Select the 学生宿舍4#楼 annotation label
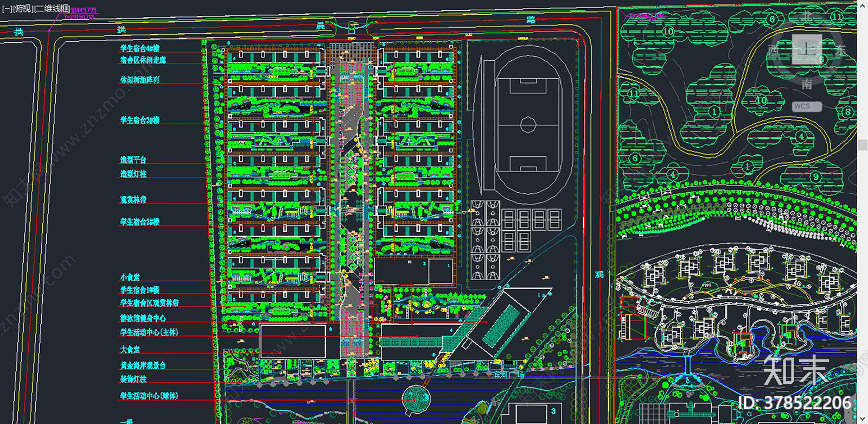The width and height of the screenshot is (868, 424). tap(140, 48)
